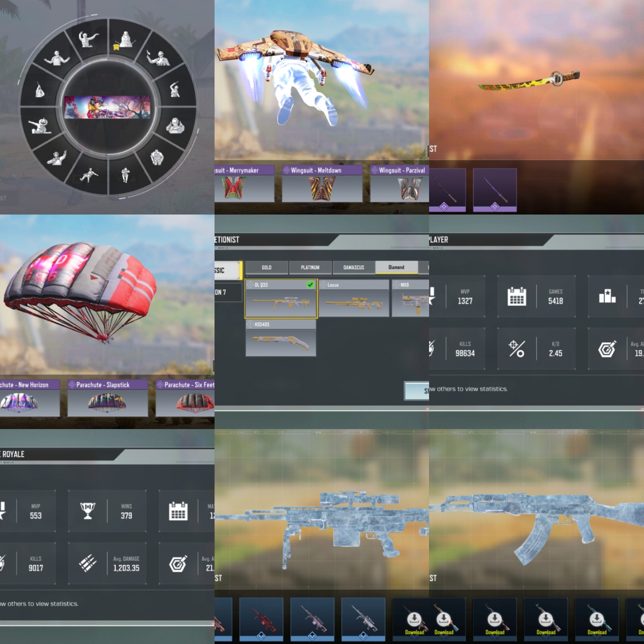Click the calendar icon beside Games 5418
The height and width of the screenshot is (644, 644).
pyautogui.click(x=516, y=296)
